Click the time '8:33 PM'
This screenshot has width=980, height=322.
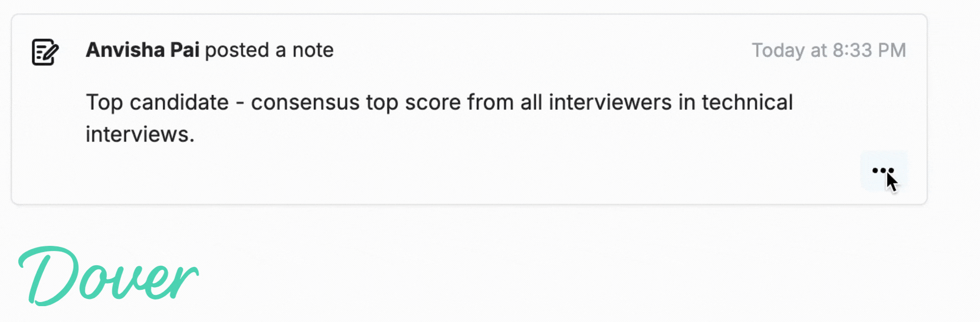click(869, 50)
